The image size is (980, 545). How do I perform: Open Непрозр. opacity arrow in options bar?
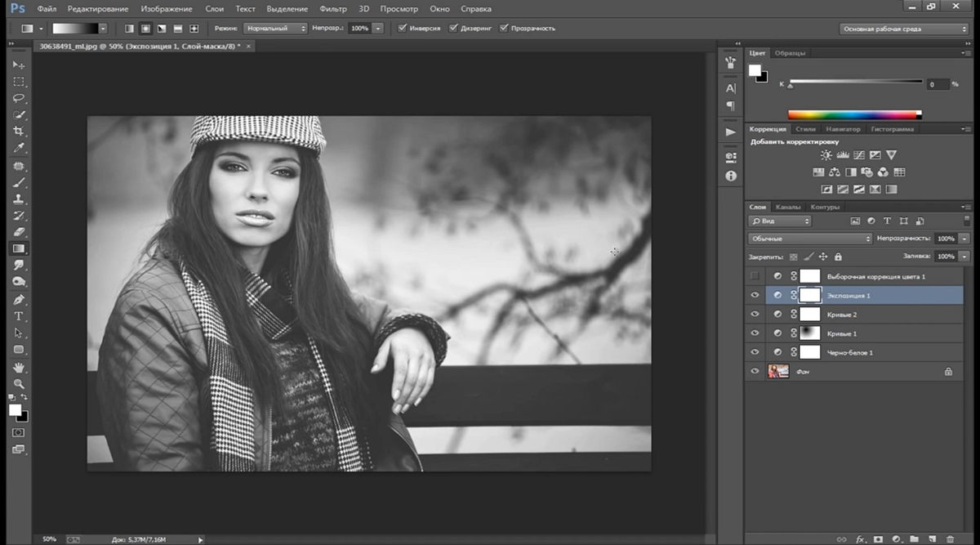378,28
